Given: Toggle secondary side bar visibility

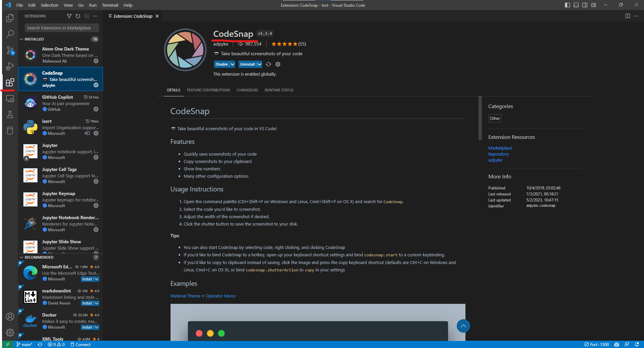Looking at the screenshot, I should [x=585, y=5].
